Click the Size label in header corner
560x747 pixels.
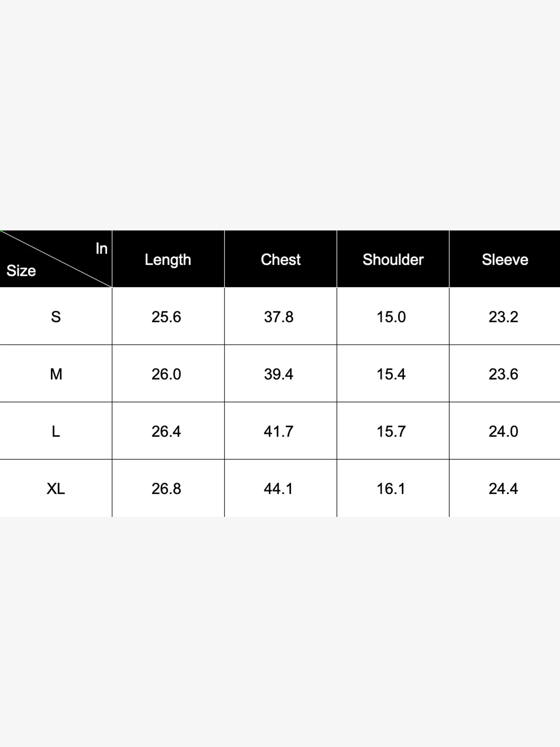pyautogui.click(x=21, y=271)
